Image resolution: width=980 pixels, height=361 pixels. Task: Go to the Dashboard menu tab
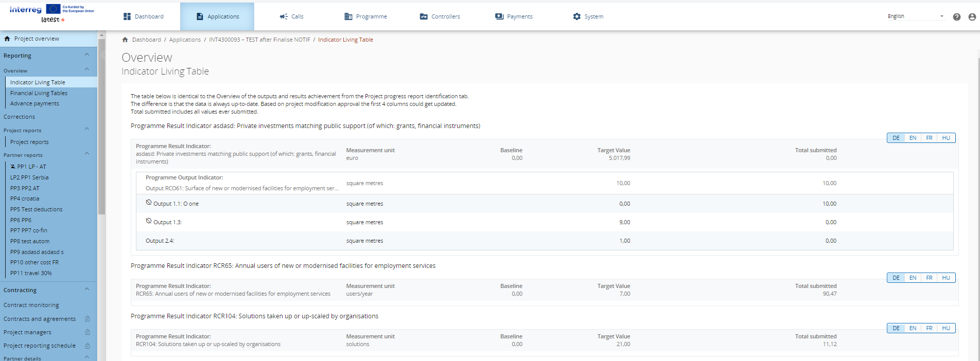pyautogui.click(x=144, y=16)
